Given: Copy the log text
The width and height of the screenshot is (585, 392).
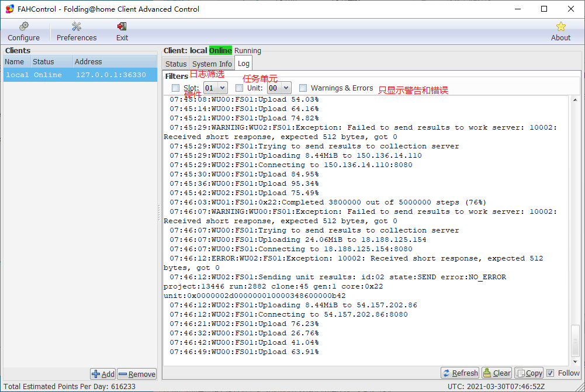Looking at the screenshot, I should point(529,373).
